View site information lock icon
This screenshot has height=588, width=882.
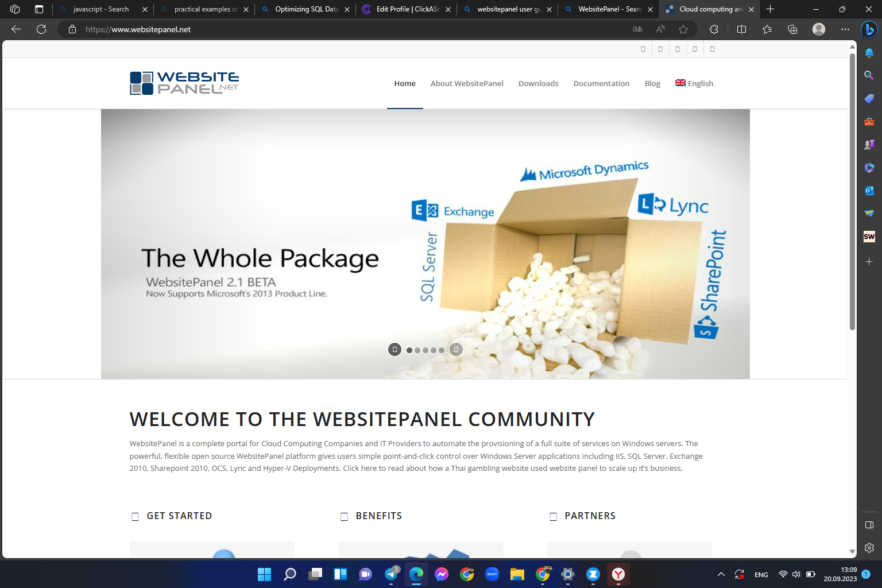pos(72,29)
